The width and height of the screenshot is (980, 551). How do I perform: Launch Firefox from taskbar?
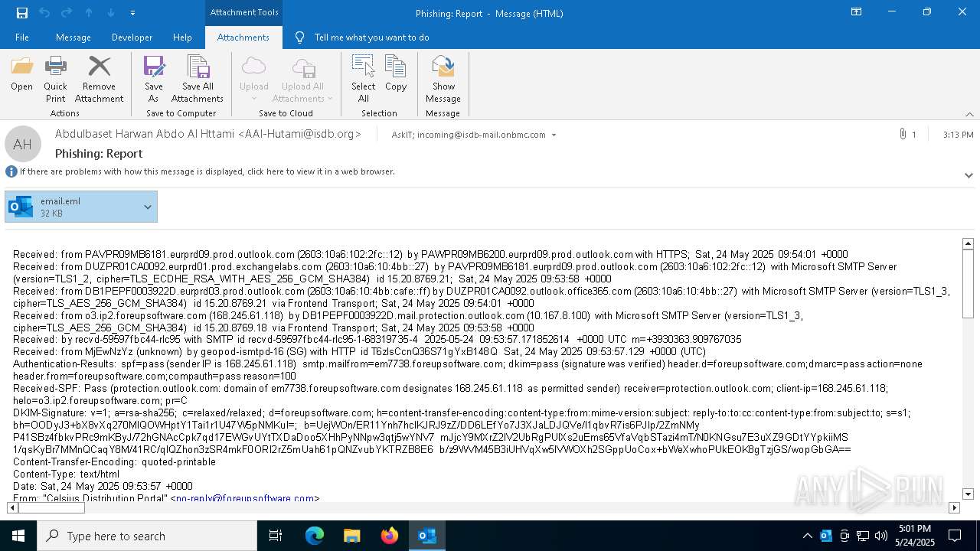point(390,536)
